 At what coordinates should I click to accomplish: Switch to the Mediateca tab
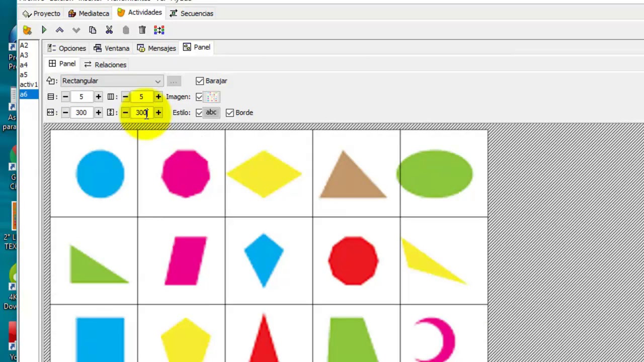point(89,14)
